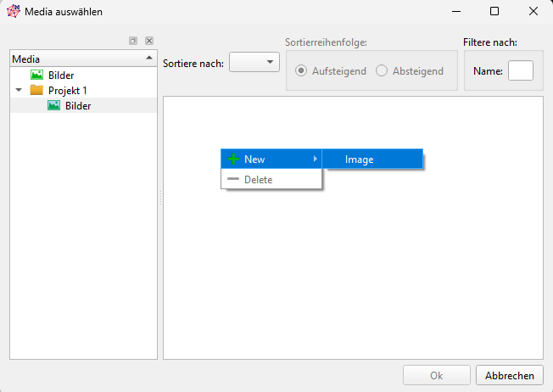Collapse the Projekt 1 tree node
Screen dimensions: 553x392
click(19, 91)
